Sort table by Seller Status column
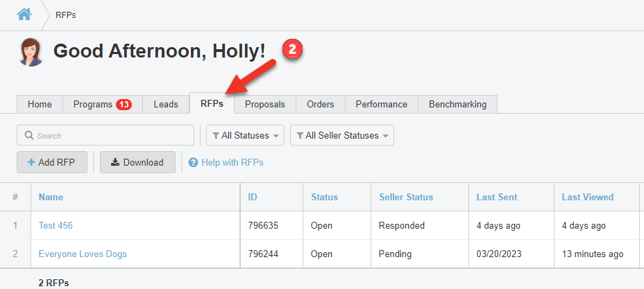This screenshot has height=289, width=644. coord(406,198)
